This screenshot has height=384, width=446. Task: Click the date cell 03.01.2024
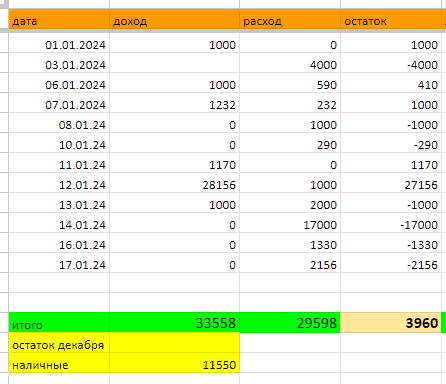[x=59, y=63]
